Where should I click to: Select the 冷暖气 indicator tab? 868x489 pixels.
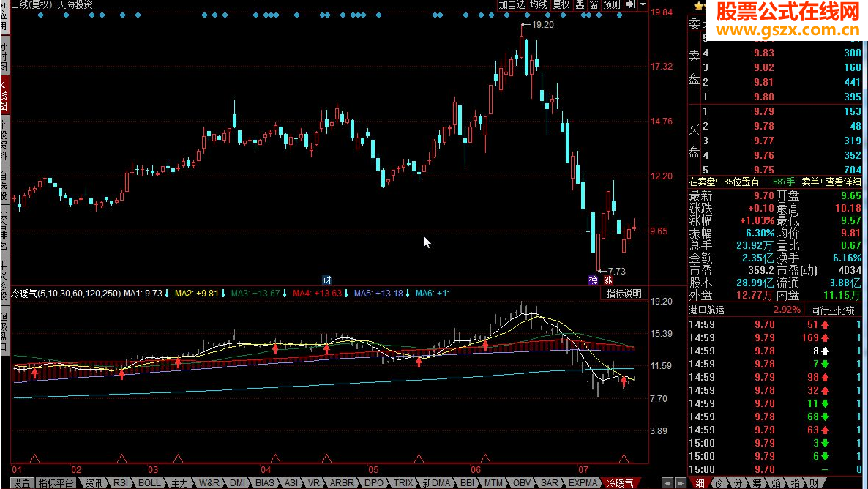click(x=621, y=483)
